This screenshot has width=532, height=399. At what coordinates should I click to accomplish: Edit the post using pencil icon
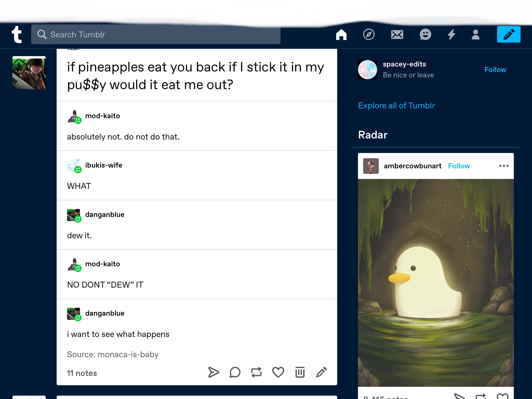point(321,372)
